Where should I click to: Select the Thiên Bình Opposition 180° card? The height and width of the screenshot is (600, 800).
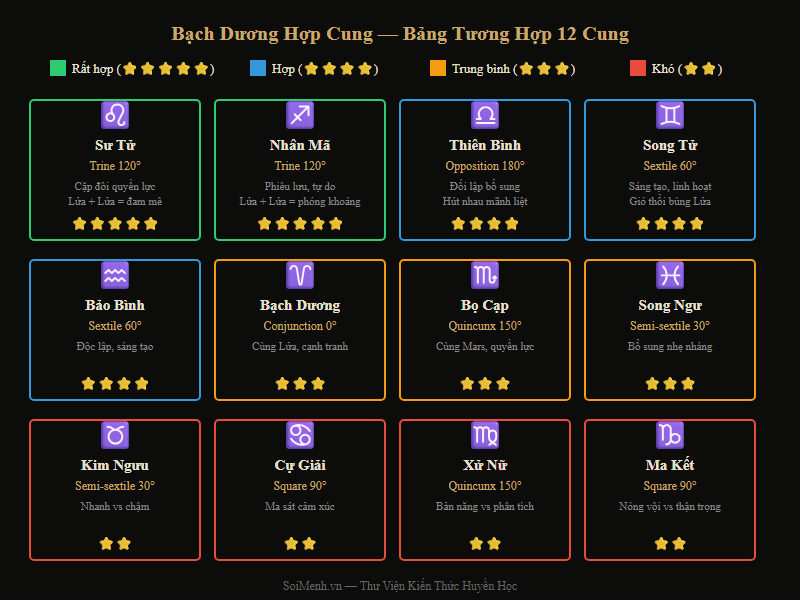(485, 170)
